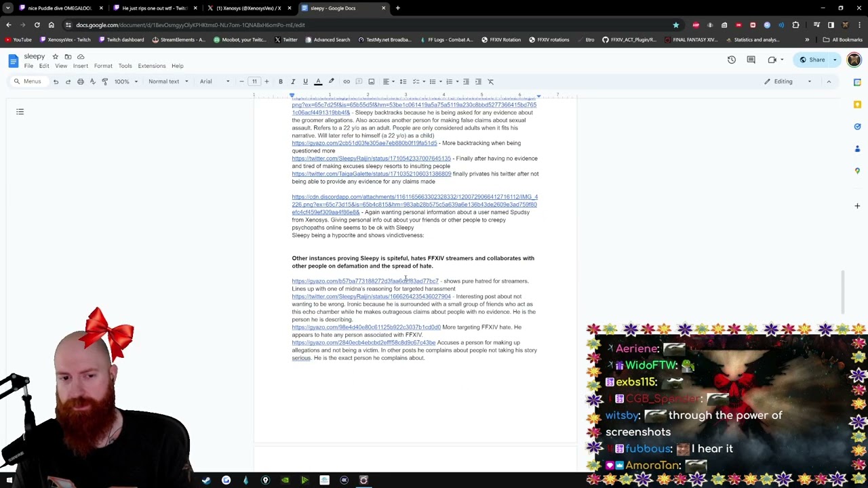The height and width of the screenshot is (488, 868).
Task: Toggle italic formatting
Action: pyautogui.click(x=293, y=81)
